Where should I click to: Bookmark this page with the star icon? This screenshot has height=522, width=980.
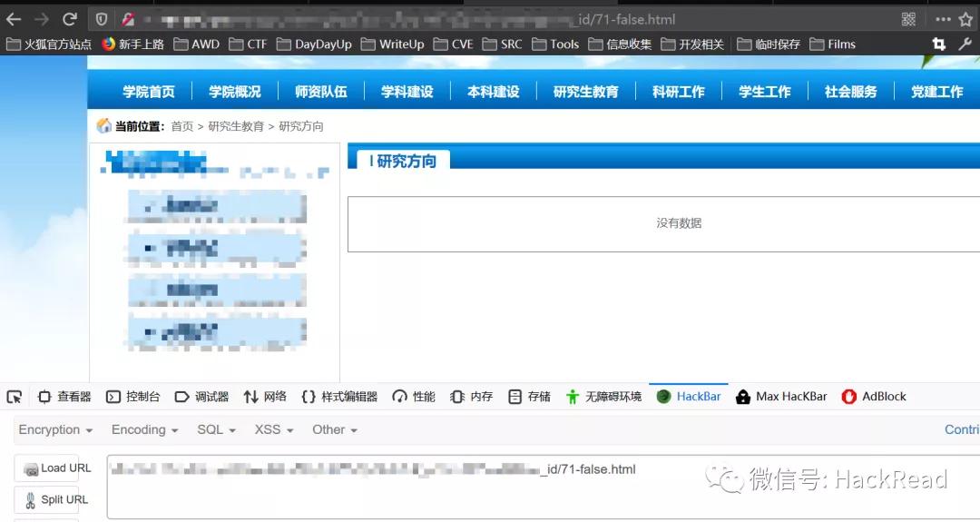click(965, 19)
